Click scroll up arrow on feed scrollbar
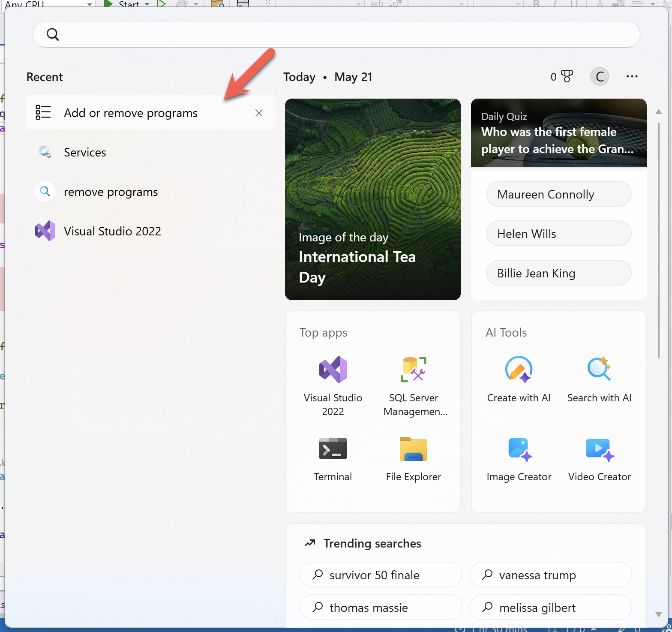Image resolution: width=672 pixels, height=632 pixels. [x=659, y=112]
